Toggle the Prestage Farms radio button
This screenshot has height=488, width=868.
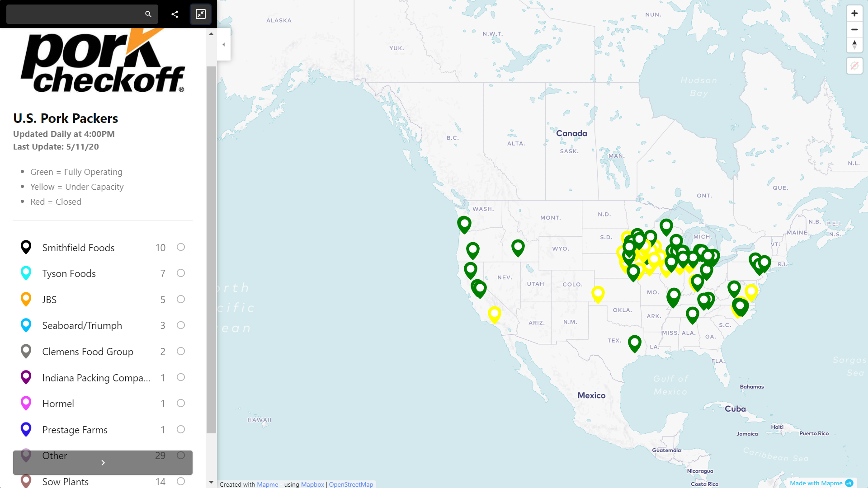[x=181, y=429]
